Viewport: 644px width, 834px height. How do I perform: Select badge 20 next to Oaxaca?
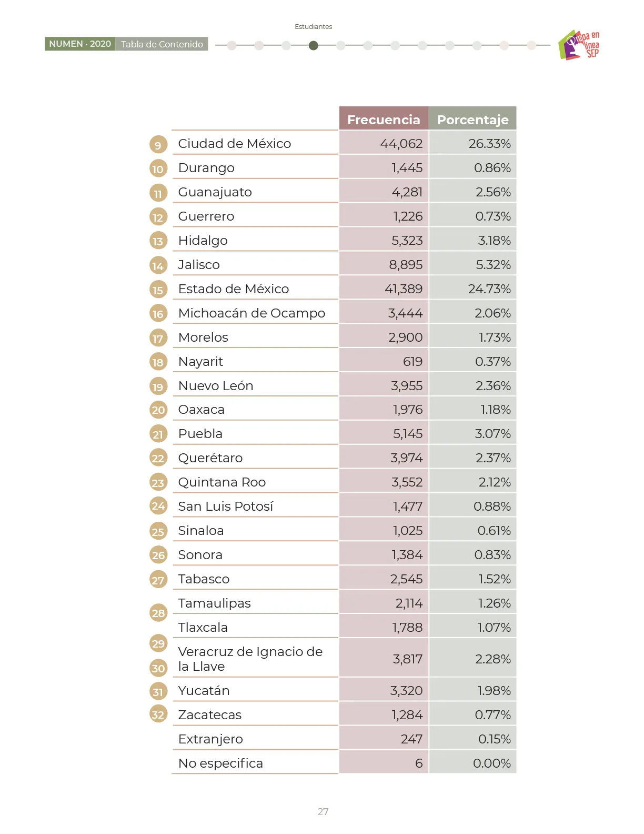158,410
